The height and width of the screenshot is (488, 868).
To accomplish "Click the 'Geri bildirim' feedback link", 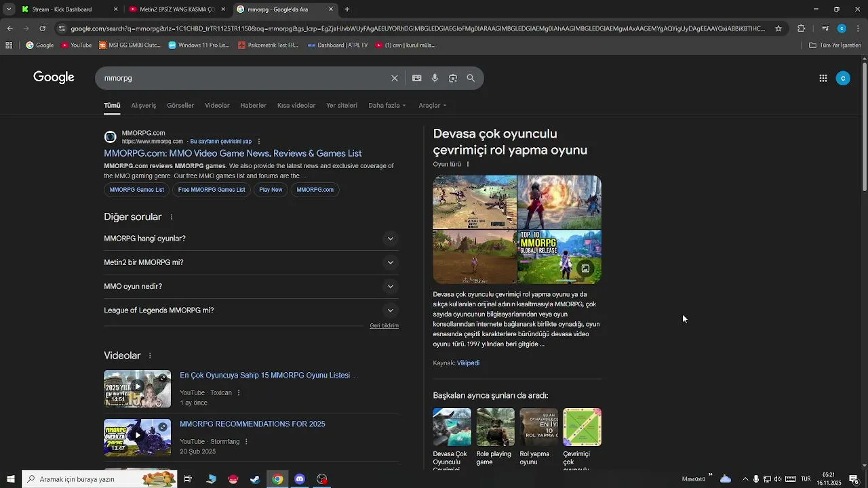I will (x=384, y=326).
